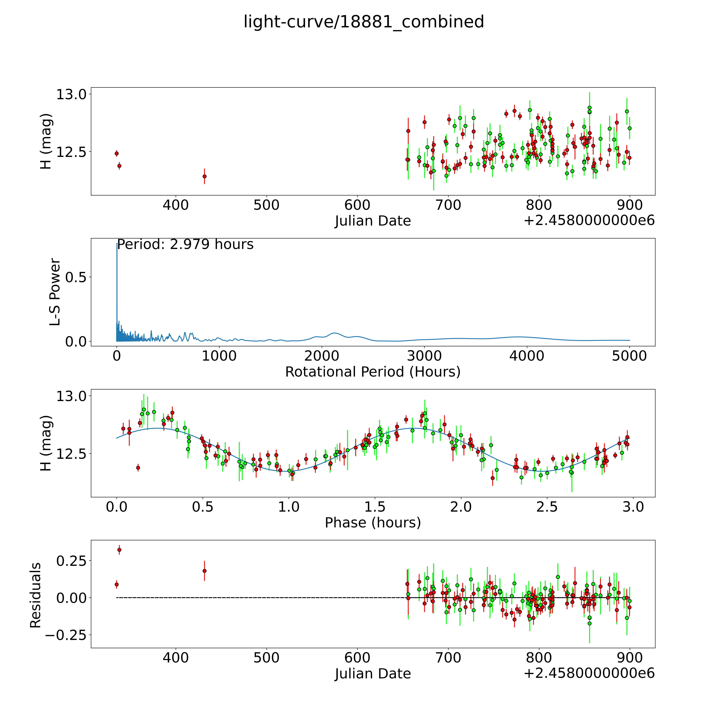The height and width of the screenshot is (728, 728).
Task: Click the isolated red point near Julian Date 430 in top plot
Action: pyautogui.click(x=205, y=176)
